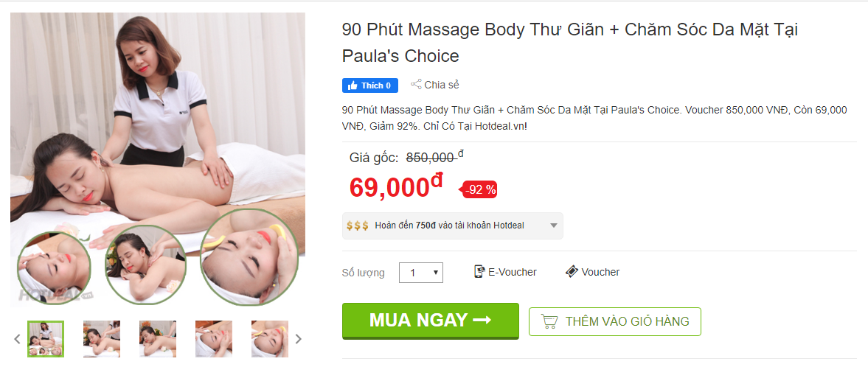Select the second massage thumbnail

(x=102, y=339)
